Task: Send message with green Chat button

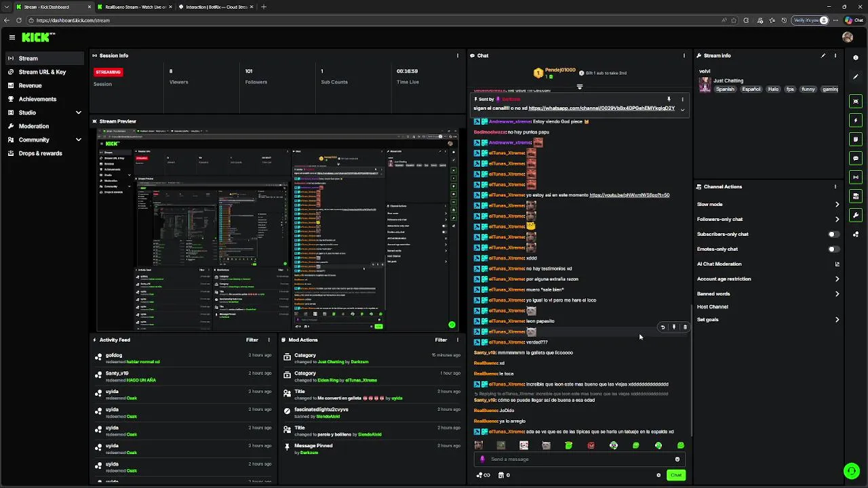Action: point(676,475)
